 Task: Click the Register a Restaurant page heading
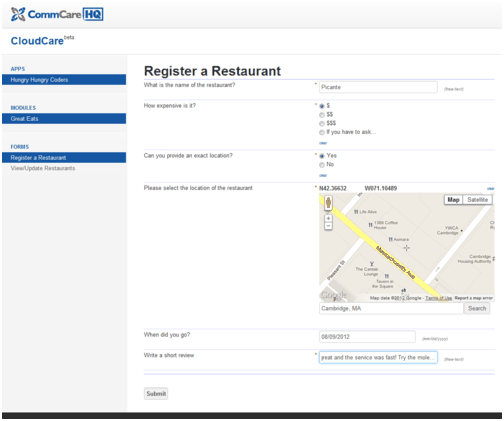(x=212, y=71)
